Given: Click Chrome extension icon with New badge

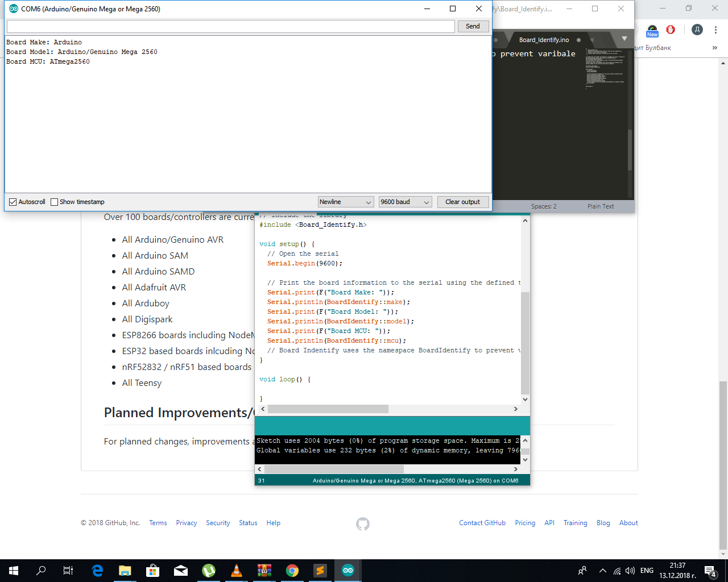Looking at the screenshot, I should (652, 31).
